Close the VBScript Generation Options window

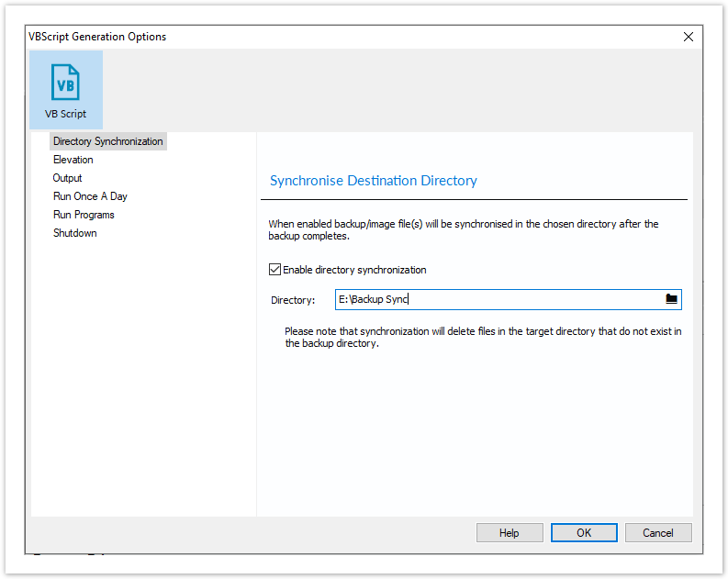[689, 37]
